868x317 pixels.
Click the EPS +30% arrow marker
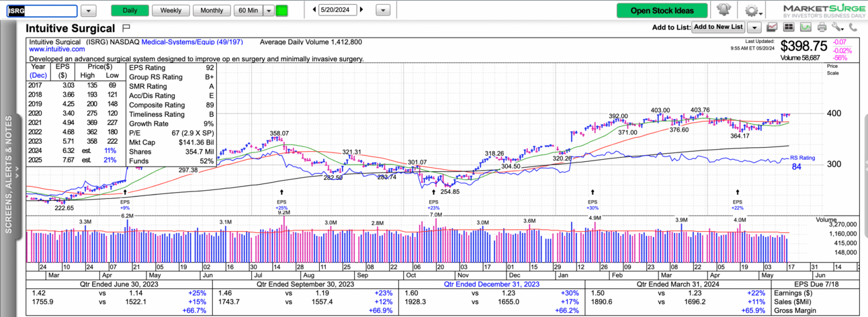click(593, 193)
